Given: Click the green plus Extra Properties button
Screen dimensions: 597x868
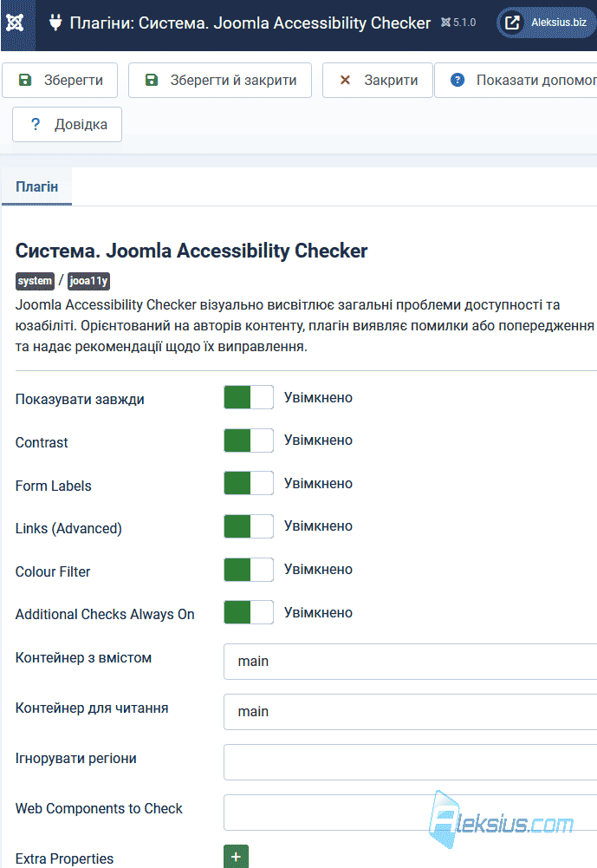Looking at the screenshot, I should coord(237,857).
